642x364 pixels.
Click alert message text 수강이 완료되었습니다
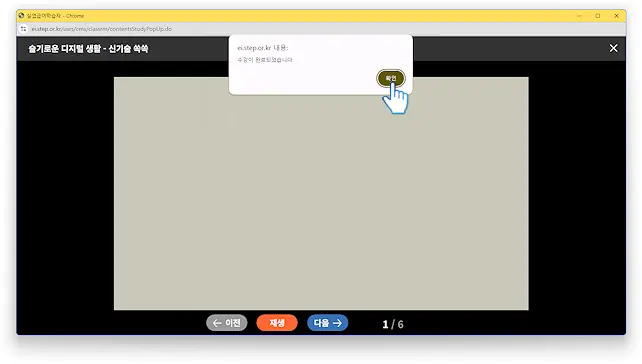point(265,60)
